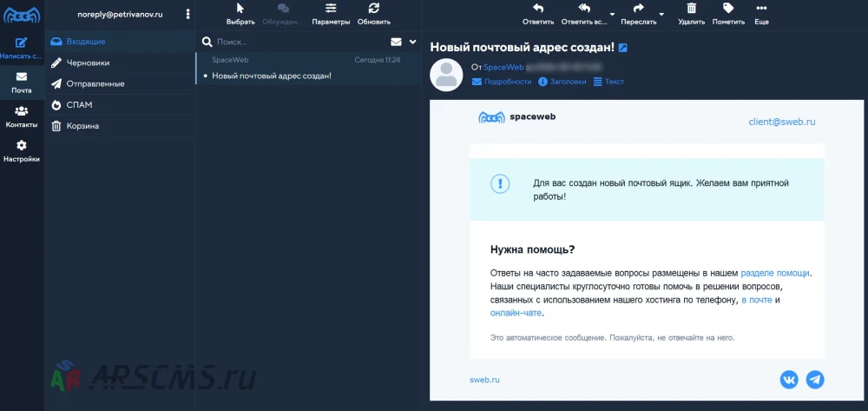Click the Telegram social icon
This screenshot has height=411, width=868.
[x=815, y=380]
